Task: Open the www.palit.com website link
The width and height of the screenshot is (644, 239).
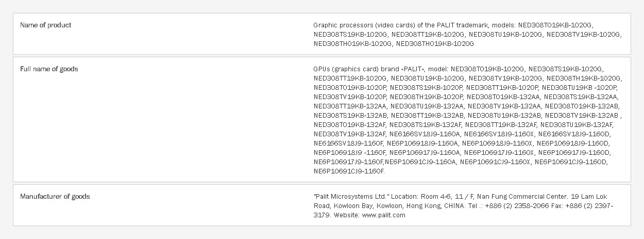Action: click(383, 215)
